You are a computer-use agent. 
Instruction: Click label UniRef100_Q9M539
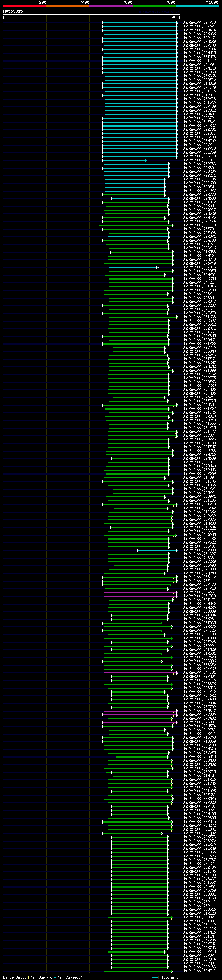[x=199, y=459]
